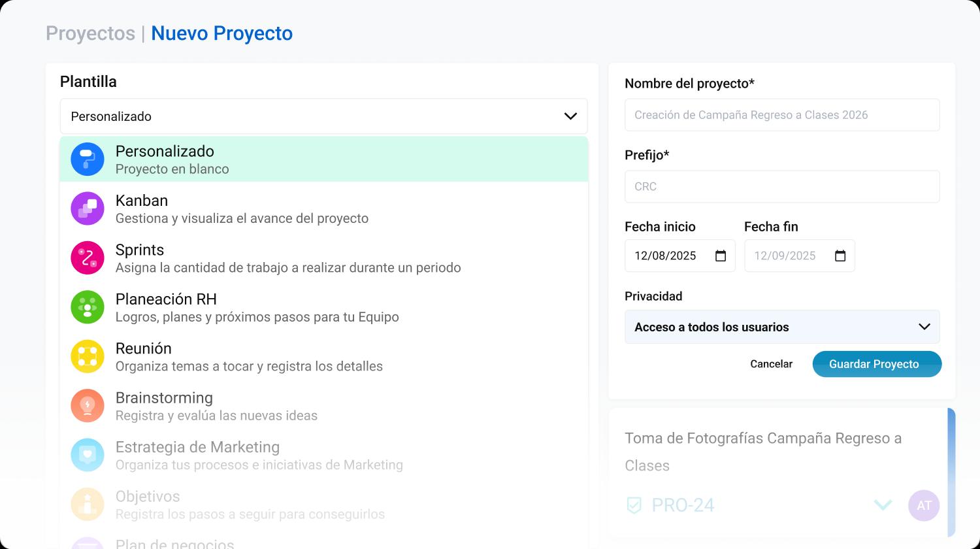This screenshot has height=549, width=980.
Task: Open the Privacidad access dropdown
Action: tap(782, 327)
